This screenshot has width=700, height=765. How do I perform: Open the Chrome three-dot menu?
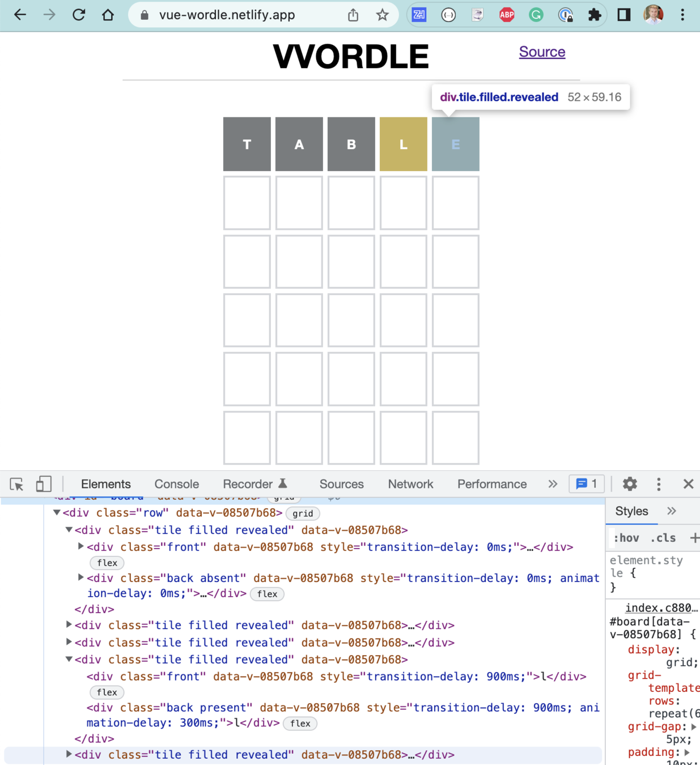click(682, 15)
